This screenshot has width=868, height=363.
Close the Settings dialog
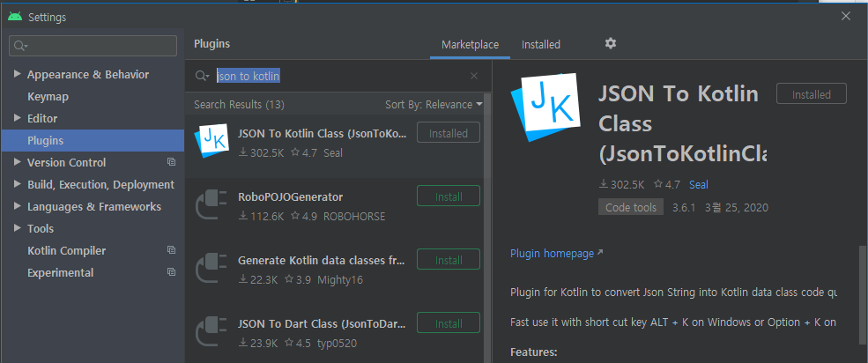point(846,16)
